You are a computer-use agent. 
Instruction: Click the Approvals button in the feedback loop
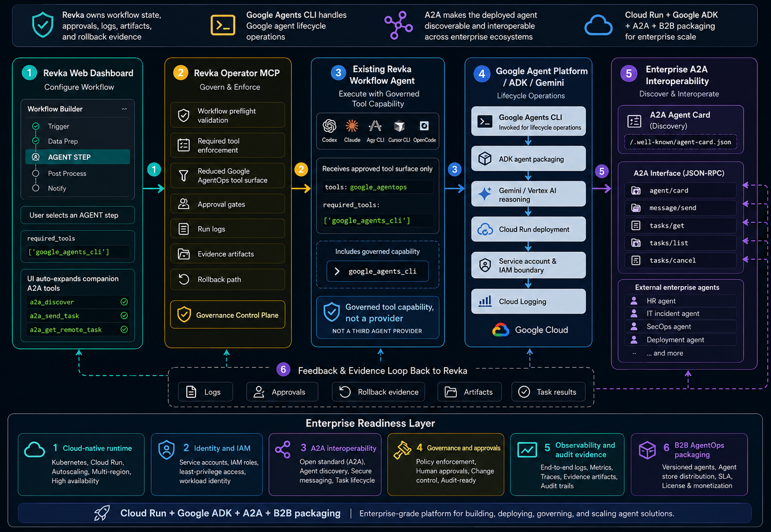282,392
